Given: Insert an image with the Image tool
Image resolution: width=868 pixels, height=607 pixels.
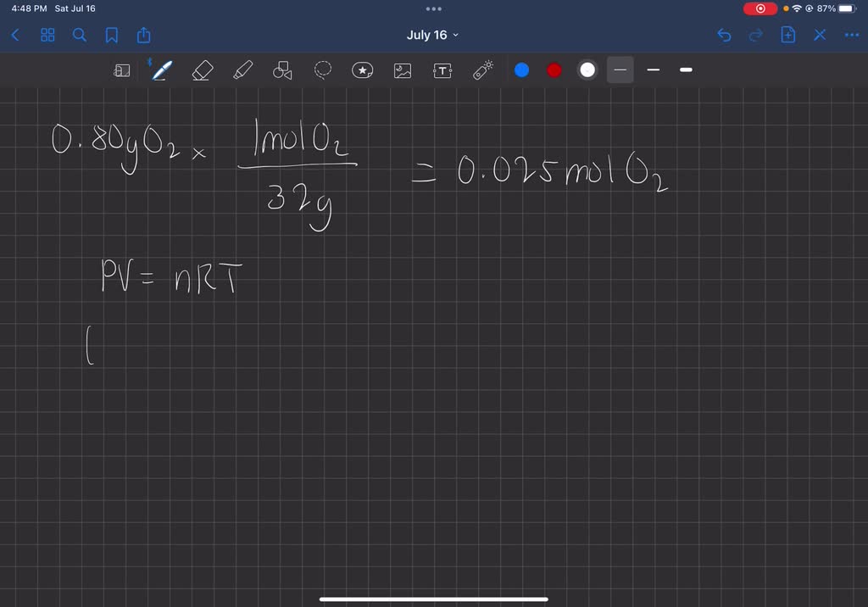Looking at the screenshot, I should (x=402, y=70).
